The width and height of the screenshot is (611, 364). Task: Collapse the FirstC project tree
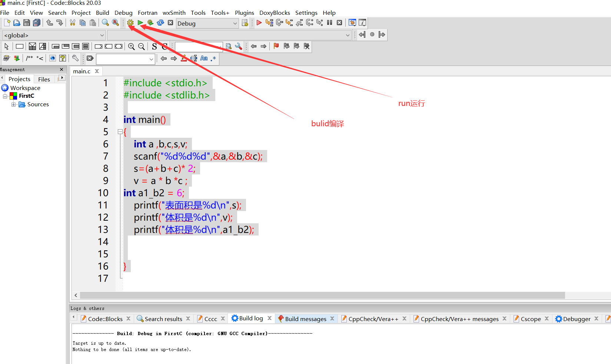pyautogui.click(x=5, y=96)
